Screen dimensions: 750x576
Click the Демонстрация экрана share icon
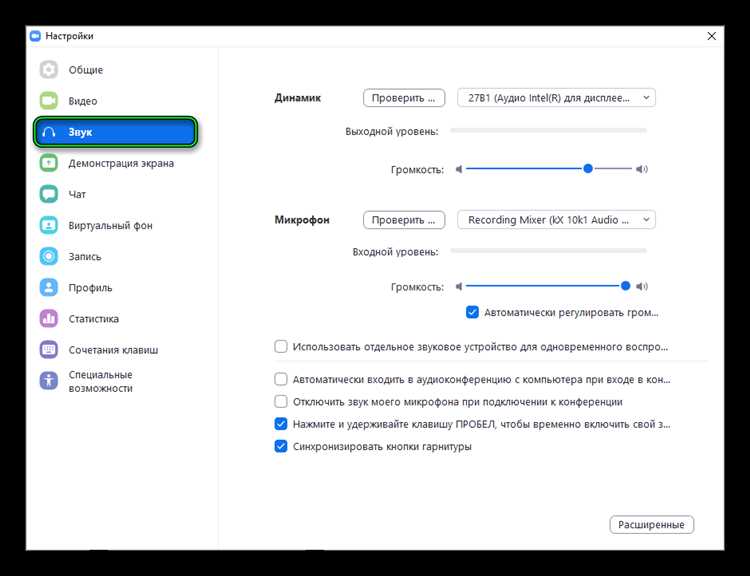49,163
